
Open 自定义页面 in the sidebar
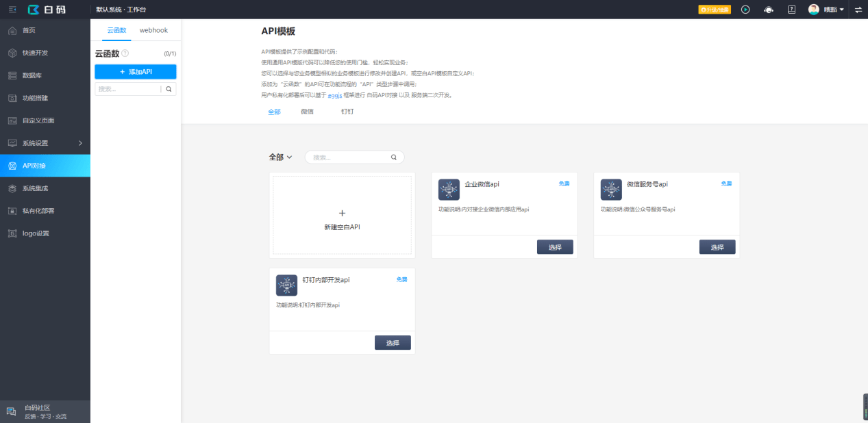(45, 120)
